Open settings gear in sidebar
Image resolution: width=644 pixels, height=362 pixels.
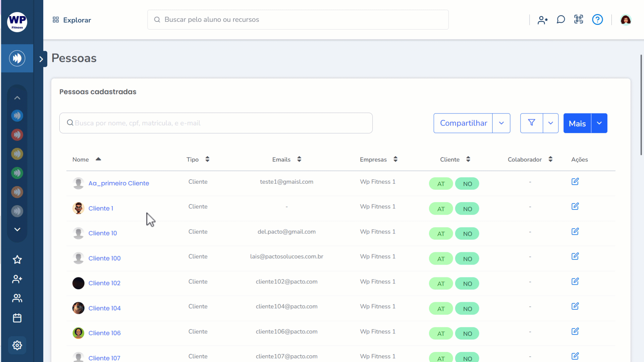tap(17, 345)
